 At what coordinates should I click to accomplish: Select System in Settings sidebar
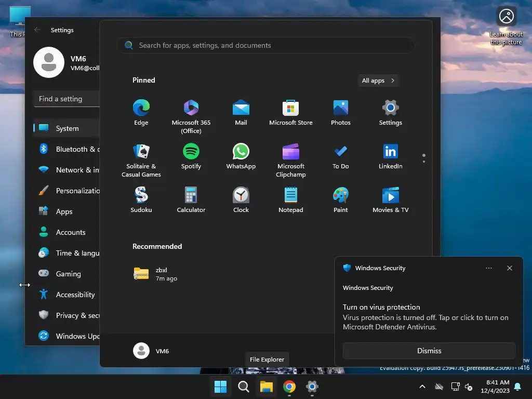click(x=66, y=128)
